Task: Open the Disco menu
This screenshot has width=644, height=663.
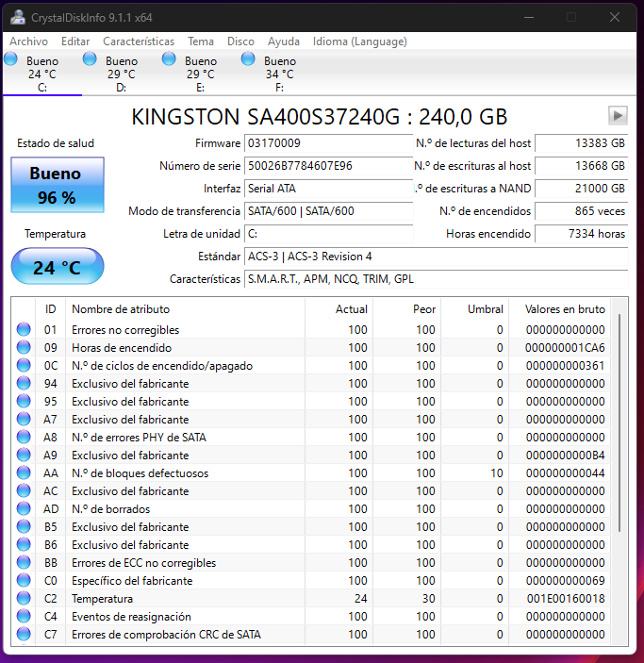Action: pos(240,41)
